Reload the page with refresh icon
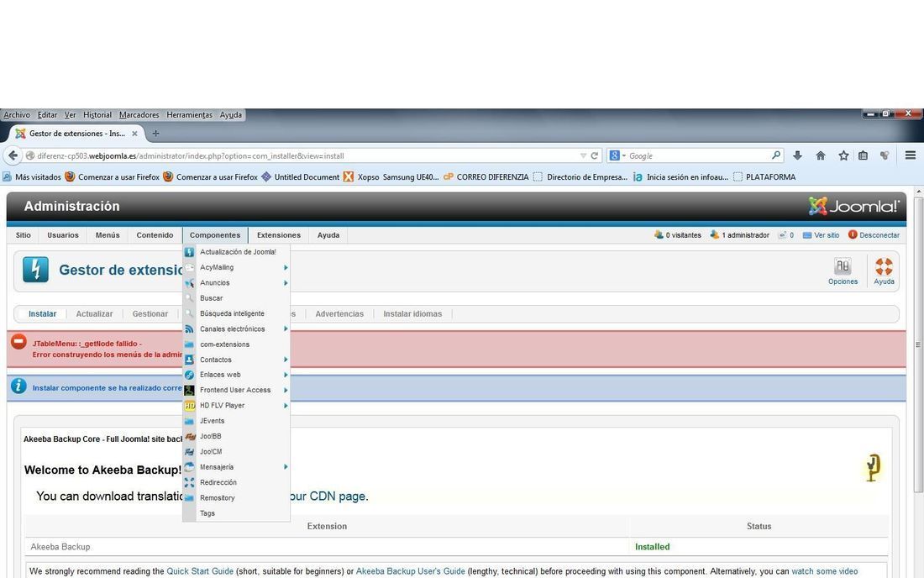The image size is (924, 578). 595,155
